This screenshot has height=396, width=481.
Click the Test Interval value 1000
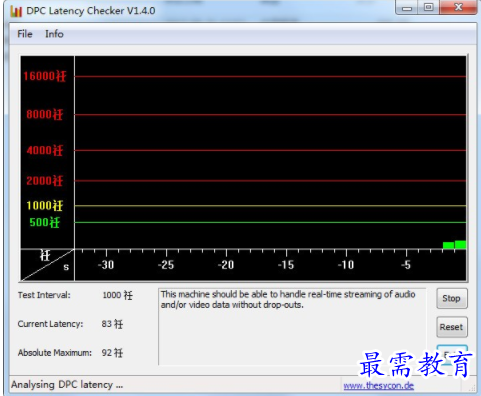click(117, 295)
